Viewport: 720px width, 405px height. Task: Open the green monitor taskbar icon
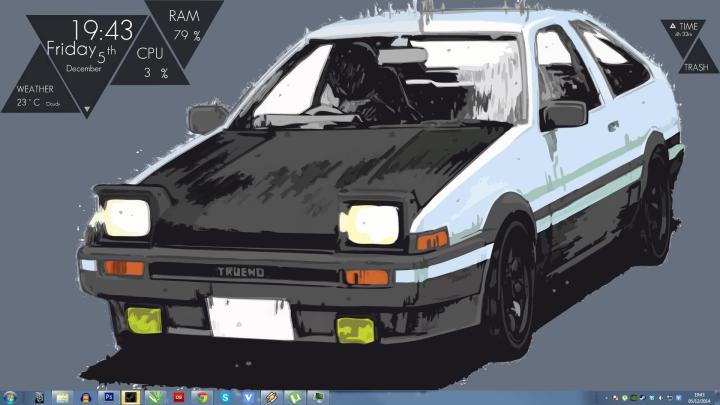[x=318, y=397]
